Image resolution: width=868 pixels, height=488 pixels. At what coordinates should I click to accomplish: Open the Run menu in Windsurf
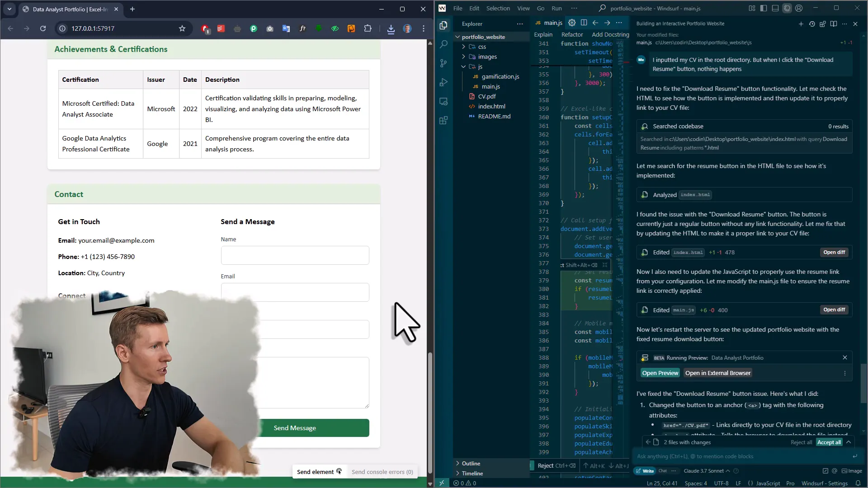point(556,8)
